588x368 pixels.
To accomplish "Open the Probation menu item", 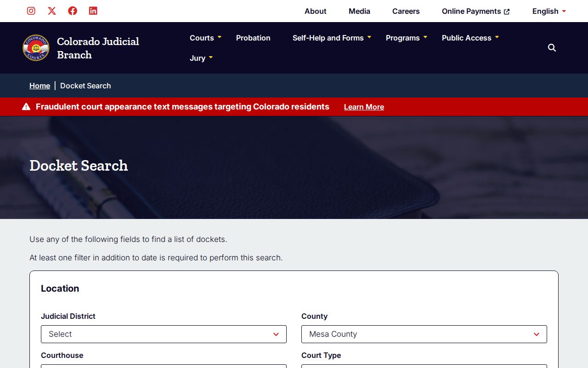I will pos(253,38).
